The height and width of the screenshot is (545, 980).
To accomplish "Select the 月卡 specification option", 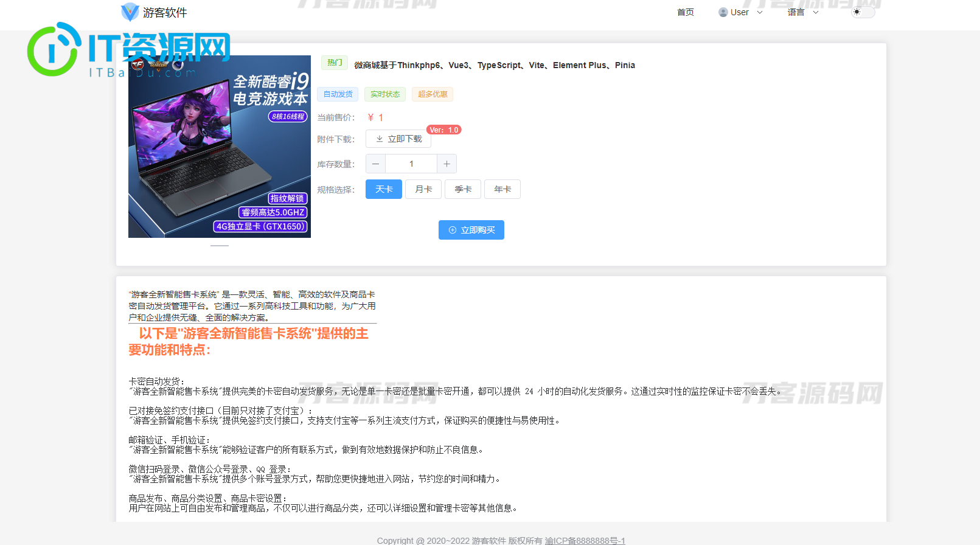I will (x=423, y=189).
